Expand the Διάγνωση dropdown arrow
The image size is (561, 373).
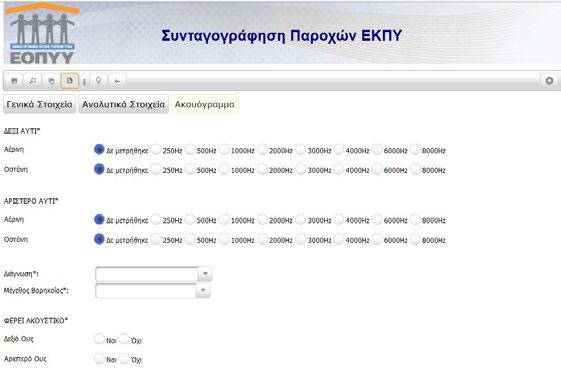tap(205, 274)
